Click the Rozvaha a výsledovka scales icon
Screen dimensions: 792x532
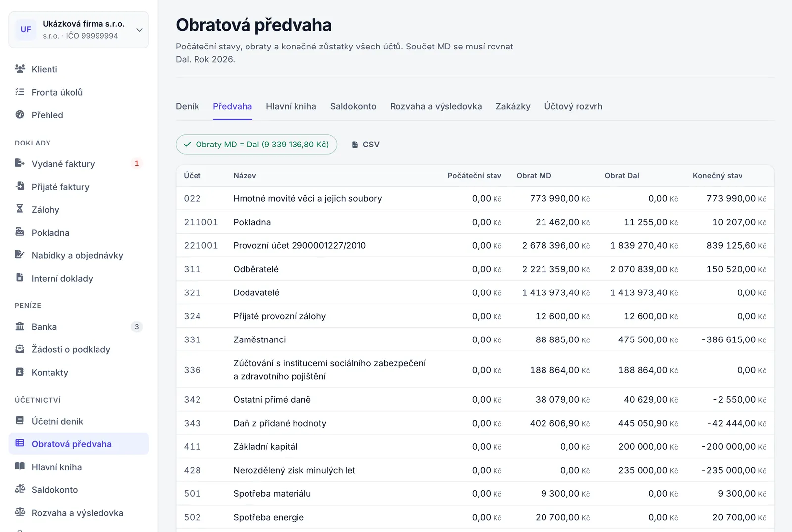tap(20, 512)
